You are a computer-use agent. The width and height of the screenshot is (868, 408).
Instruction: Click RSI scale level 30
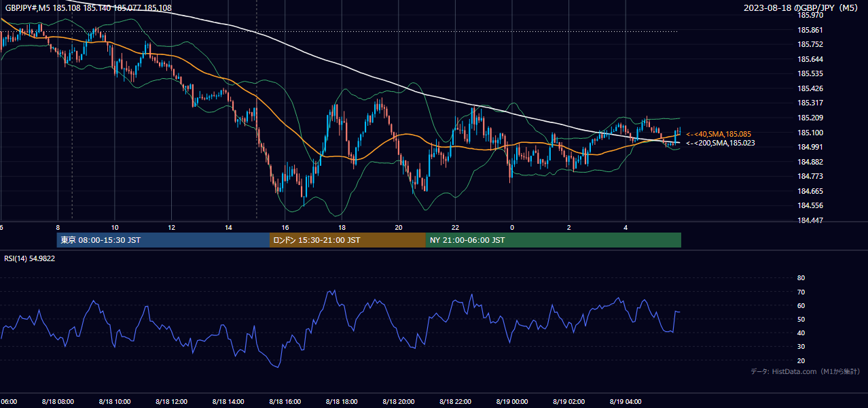[x=801, y=347]
